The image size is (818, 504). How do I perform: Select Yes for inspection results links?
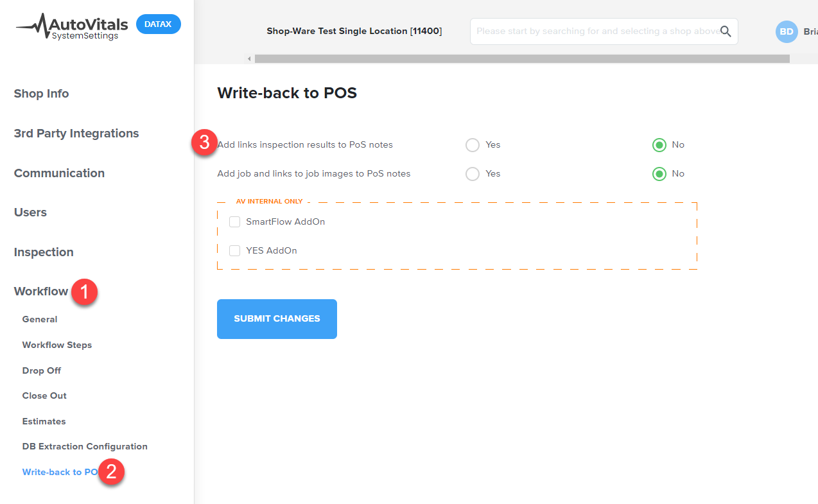pos(473,145)
